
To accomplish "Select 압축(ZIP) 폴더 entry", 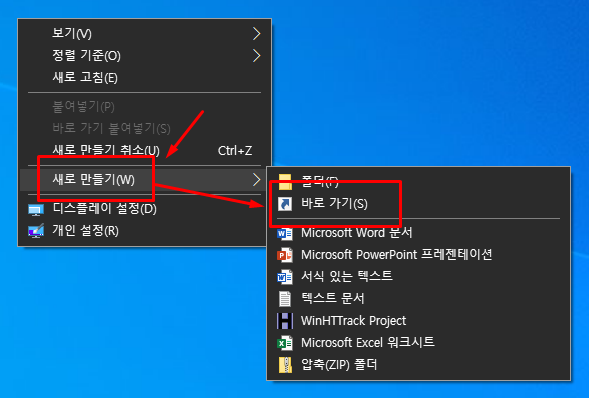I will pyautogui.click(x=418, y=365).
